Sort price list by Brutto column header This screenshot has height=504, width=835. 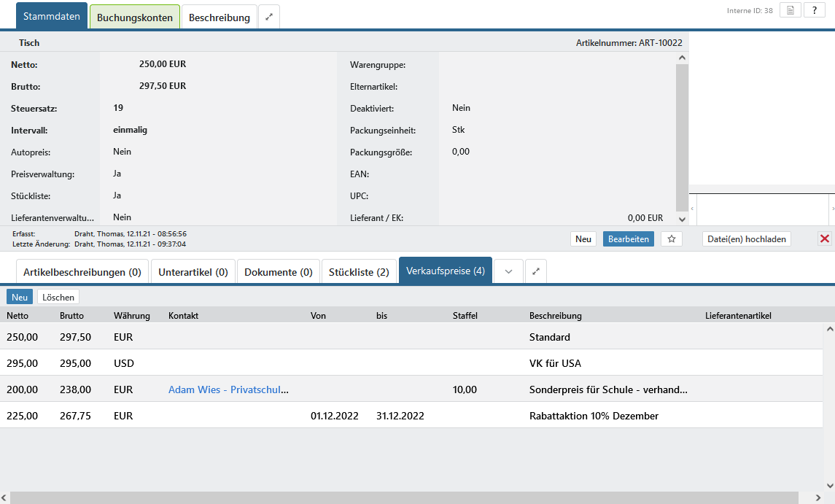tap(71, 316)
